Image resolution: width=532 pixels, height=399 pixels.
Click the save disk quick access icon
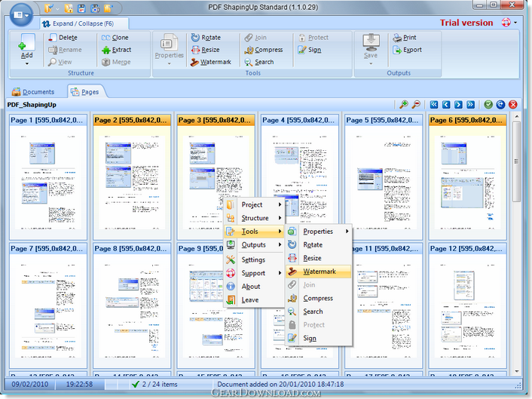pos(82,8)
